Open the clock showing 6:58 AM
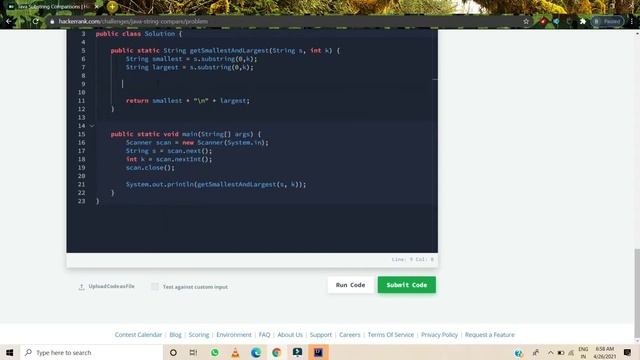This screenshot has height=360, width=640. 604,353
